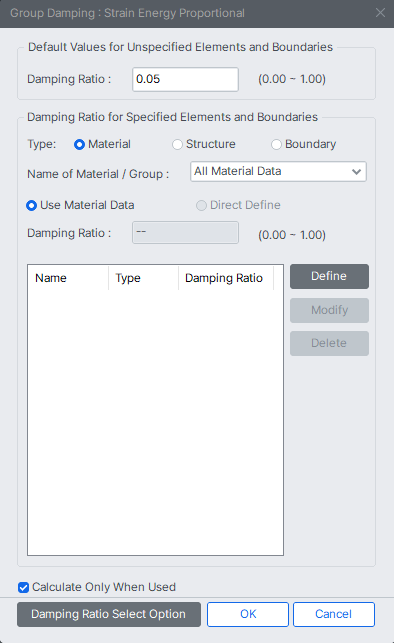394x643 pixels.
Task: Close the Group Damping dialog
Action: (380, 13)
